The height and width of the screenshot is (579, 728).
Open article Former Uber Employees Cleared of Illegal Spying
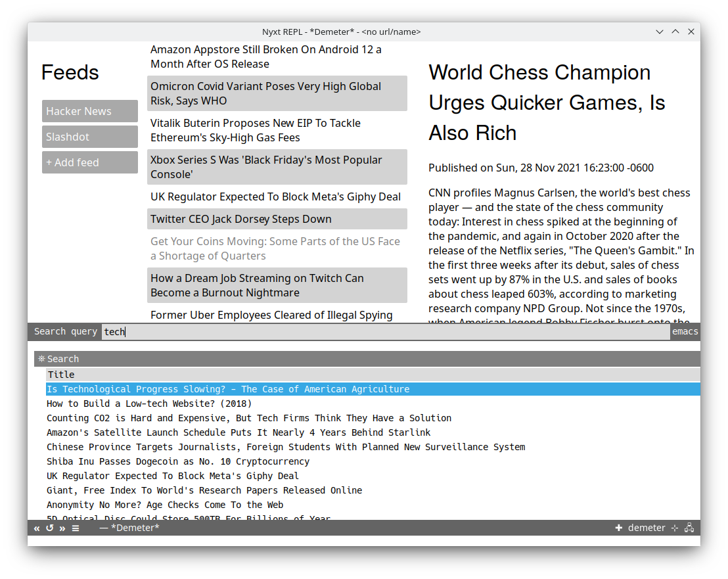[x=277, y=315]
